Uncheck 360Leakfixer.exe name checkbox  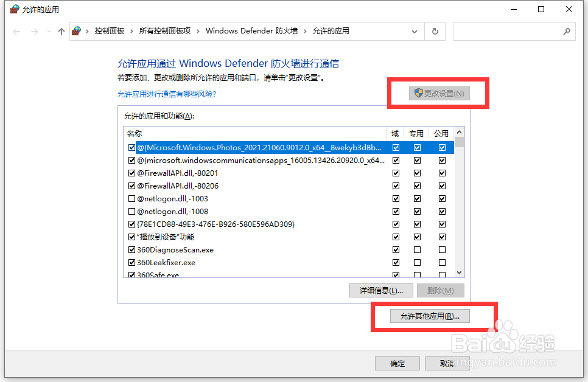click(131, 262)
